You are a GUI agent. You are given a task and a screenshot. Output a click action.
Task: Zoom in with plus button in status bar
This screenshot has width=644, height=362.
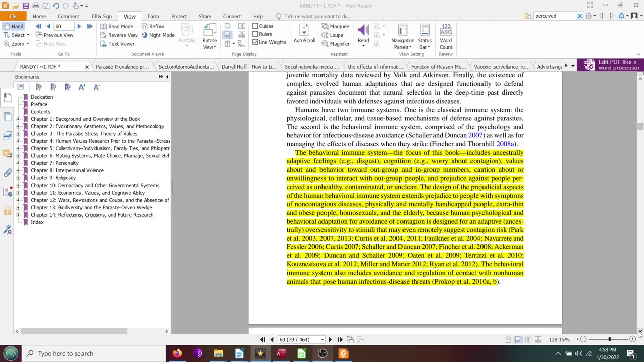[632, 340]
